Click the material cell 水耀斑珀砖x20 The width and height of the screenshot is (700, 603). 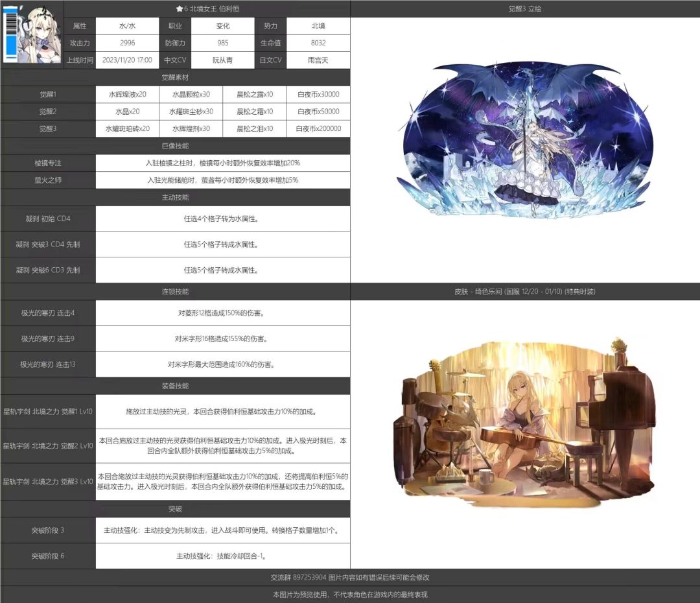pyautogui.click(x=127, y=128)
